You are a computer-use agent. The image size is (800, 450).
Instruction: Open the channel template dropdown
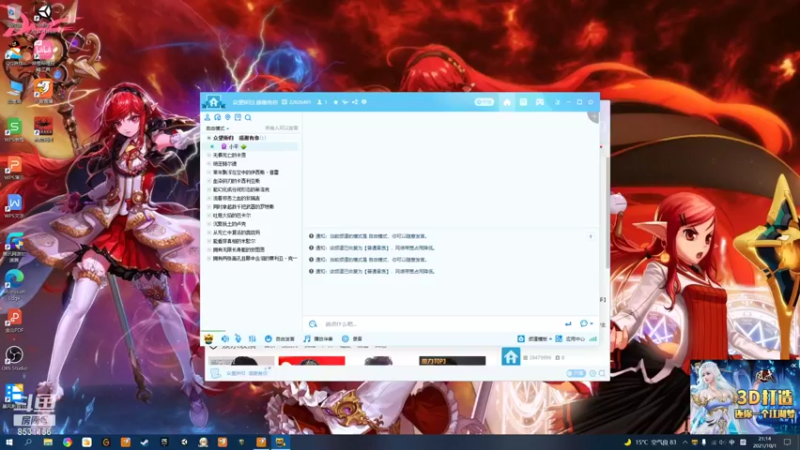[535, 339]
